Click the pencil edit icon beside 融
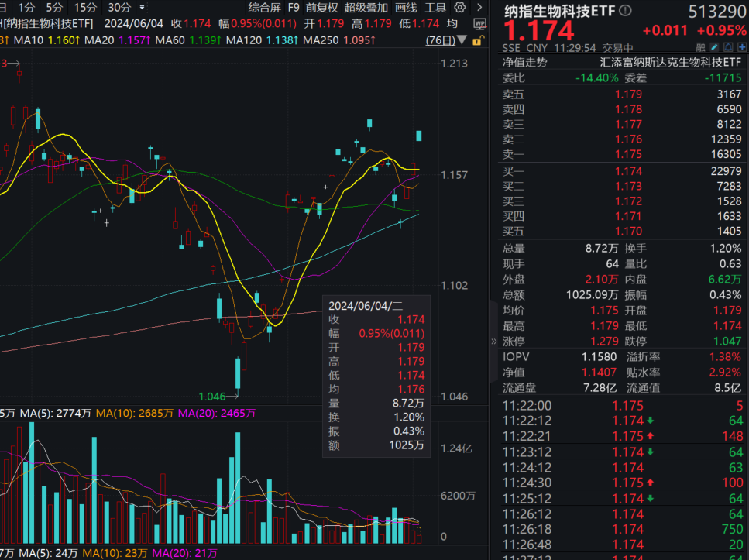The image size is (749, 560). [715, 47]
